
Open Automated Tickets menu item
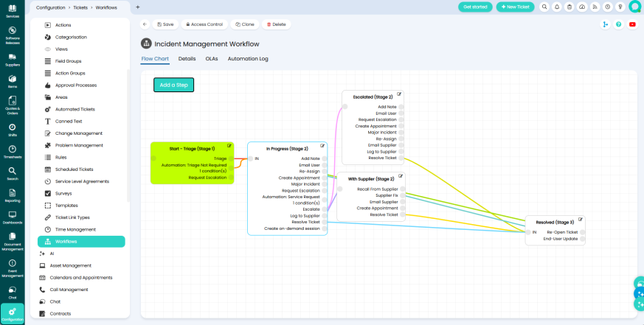pos(75,109)
